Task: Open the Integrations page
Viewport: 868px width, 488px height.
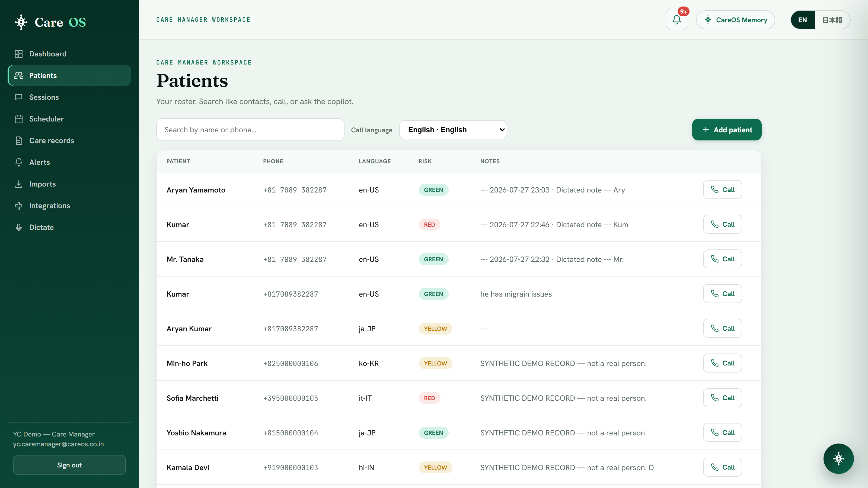Action: (x=69, y=206)
